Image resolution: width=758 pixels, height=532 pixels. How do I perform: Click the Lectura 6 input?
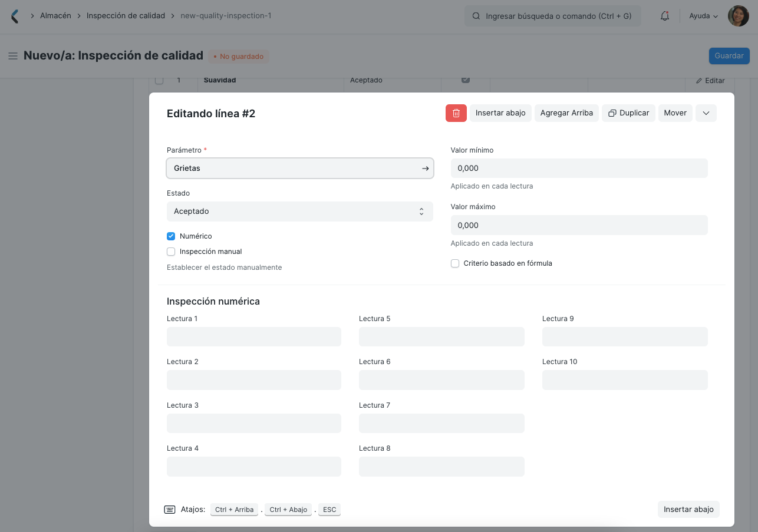(x=441, y=380)
